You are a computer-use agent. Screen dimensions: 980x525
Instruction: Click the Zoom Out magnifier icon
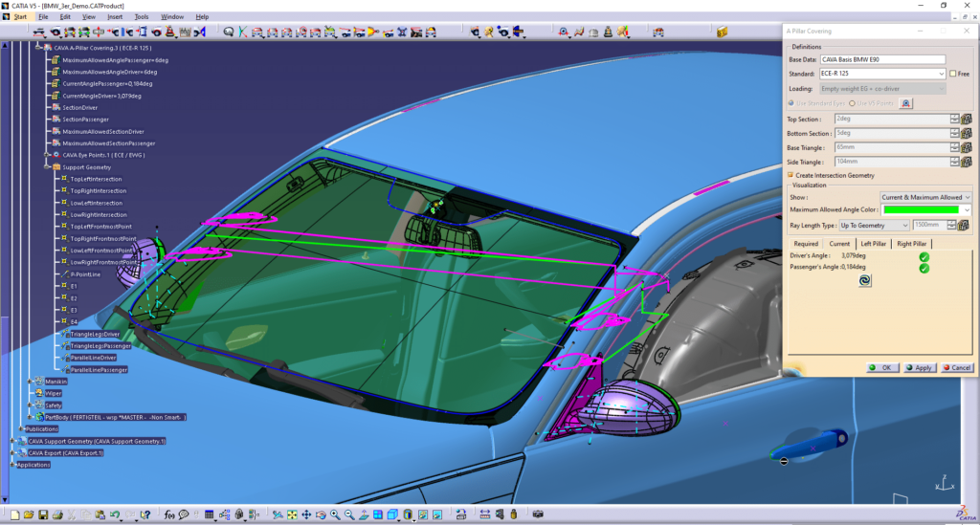349,515
